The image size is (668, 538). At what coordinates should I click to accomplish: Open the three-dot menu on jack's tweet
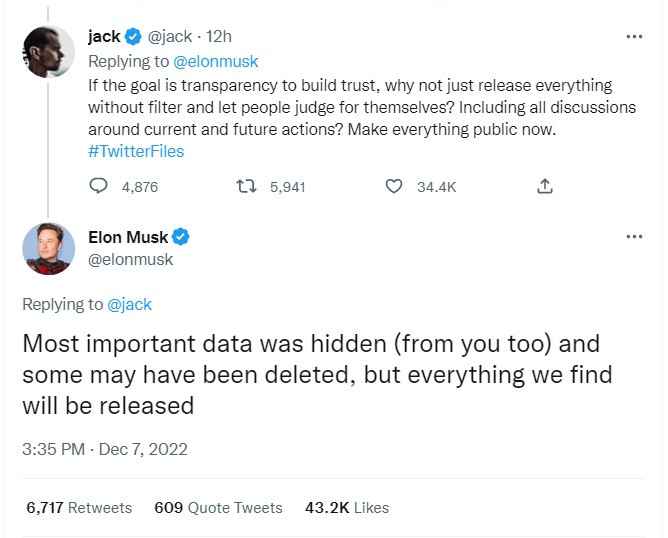click(634, 37)
